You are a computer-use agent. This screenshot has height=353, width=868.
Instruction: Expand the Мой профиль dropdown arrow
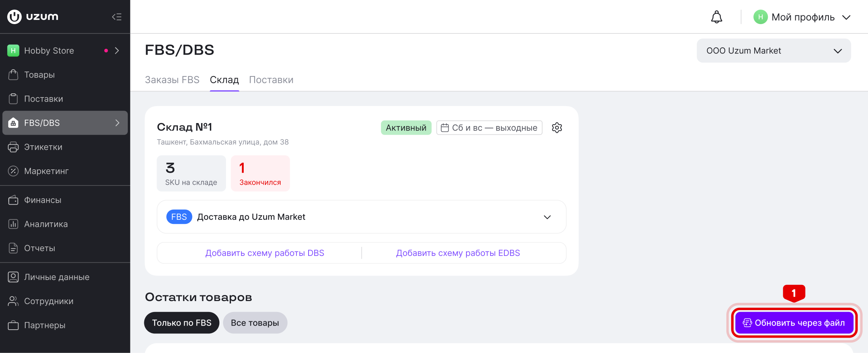pos(846,17)
